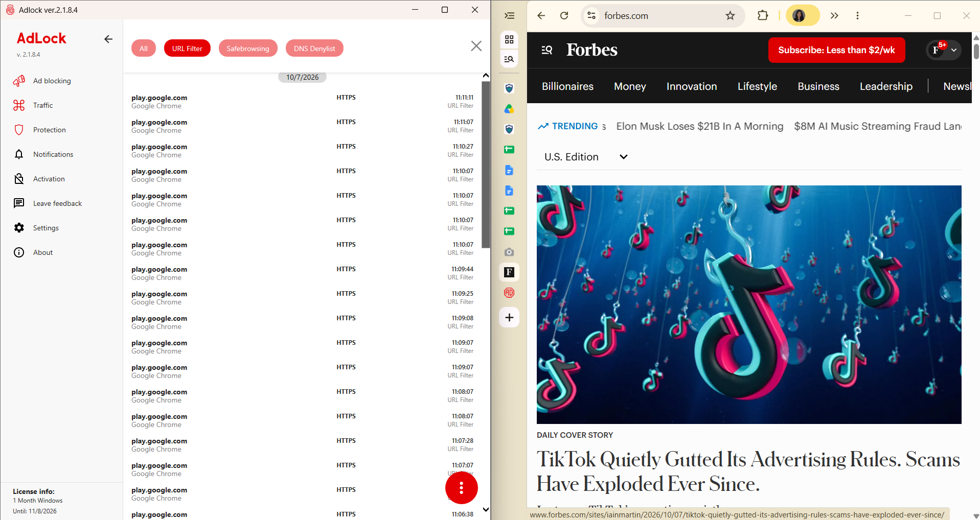Open the browser three-dot menu
980x520 pixels.
[857, 15]
